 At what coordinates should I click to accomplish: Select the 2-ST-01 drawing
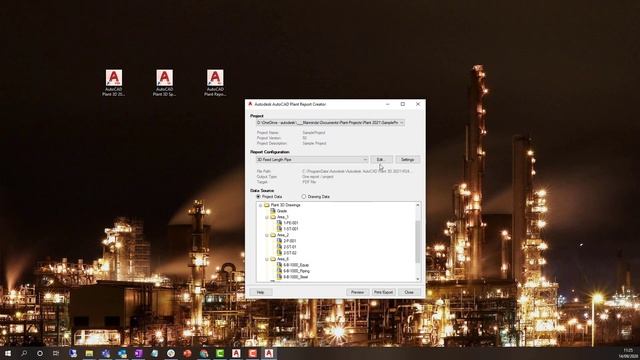pyautogui.click(x=290, y=247)
